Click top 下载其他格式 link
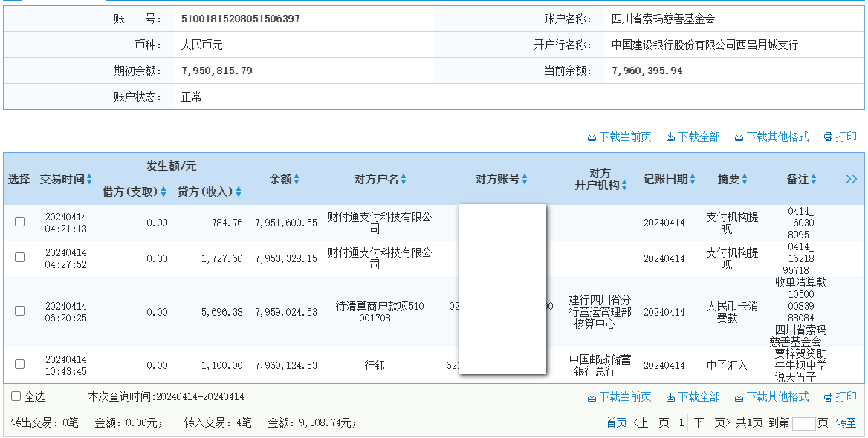Image resolution: width=868 pixels, height=438 pixels. tap(771, 137)
